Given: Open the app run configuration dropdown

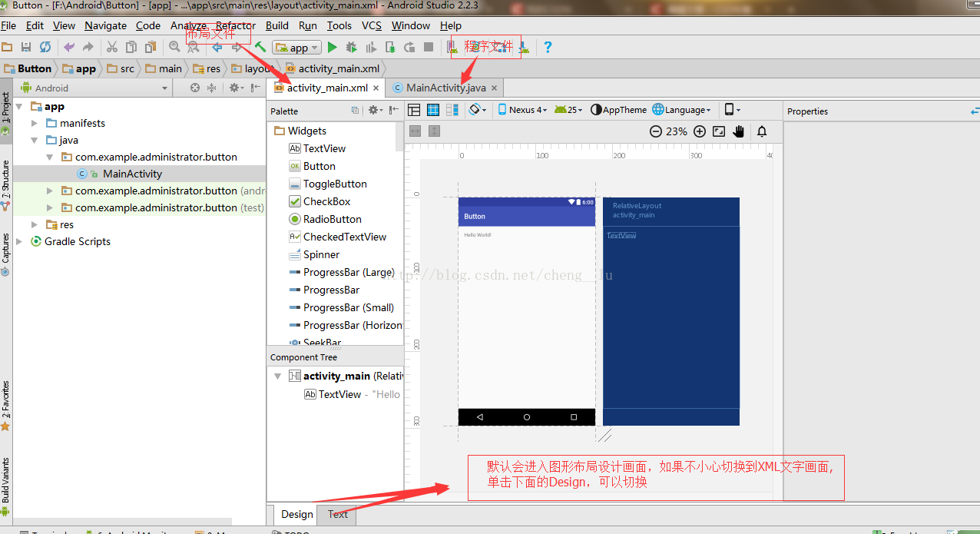Looking at the screenshot, I should [x=296, y=48].
